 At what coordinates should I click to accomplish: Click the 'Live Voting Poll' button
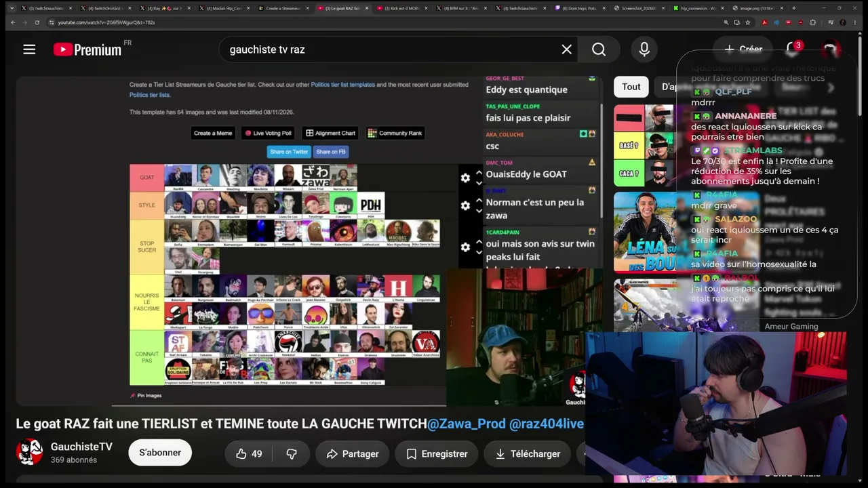click(269, 133)
